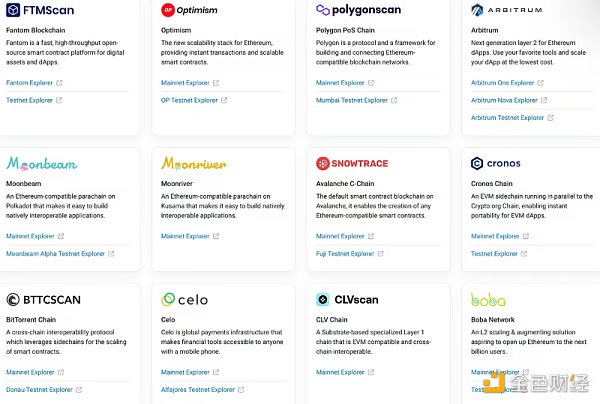The width and height of the screenshot is (600, 404).
Task: Click the Celo logo
Action: 184,299
